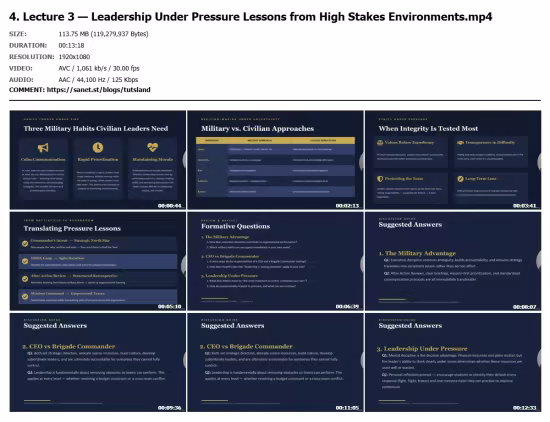Click the 00:02:13 timestamp
The image size is (550, 422).
347,206
